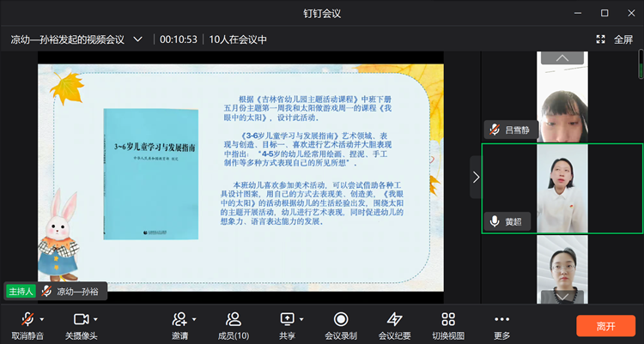Expand invite options arrow beside 邀请
This screenshot has height=344, width=644.
[194, 319]
